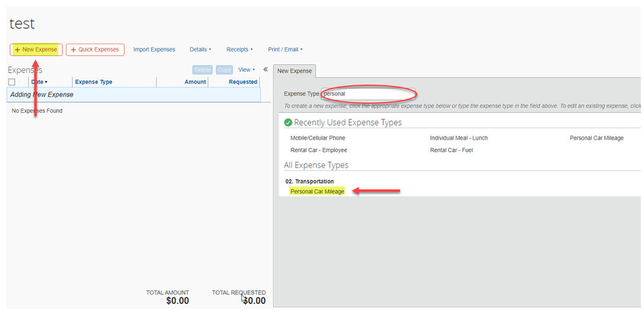The width and height of the screenshot is (644, 315).
Task: Select Personal Car Mileage under Transportation
Action: click(x=317, y=191)
